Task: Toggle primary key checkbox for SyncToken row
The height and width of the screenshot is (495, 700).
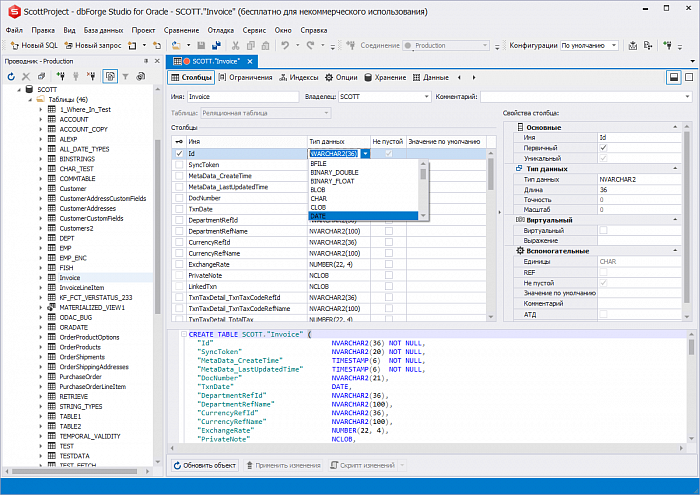Action: pyautogui.click(x=179, y=165)
